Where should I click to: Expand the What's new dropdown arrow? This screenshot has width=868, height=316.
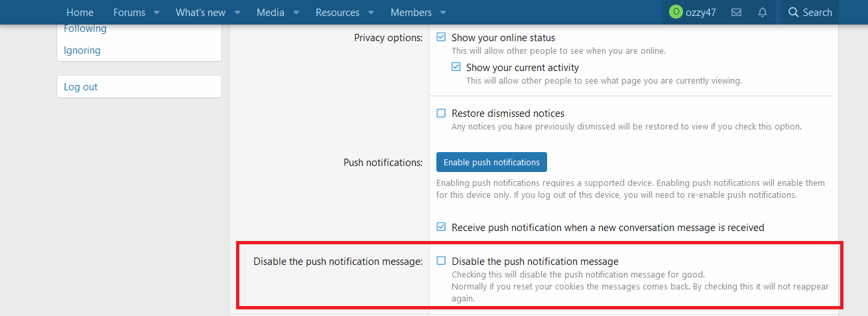pyautogui.click(x=237, y=13)
